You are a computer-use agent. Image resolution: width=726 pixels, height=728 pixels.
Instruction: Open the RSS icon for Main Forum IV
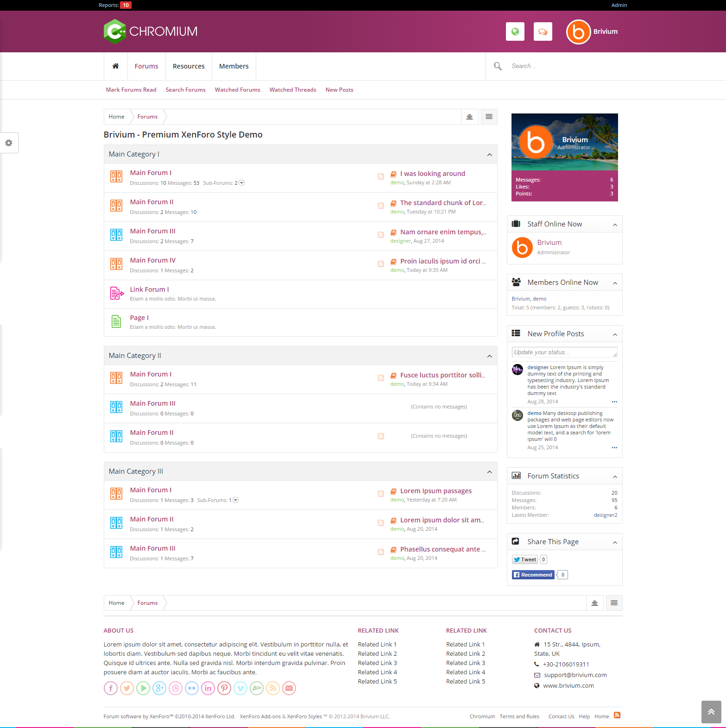tap(381, 264)
